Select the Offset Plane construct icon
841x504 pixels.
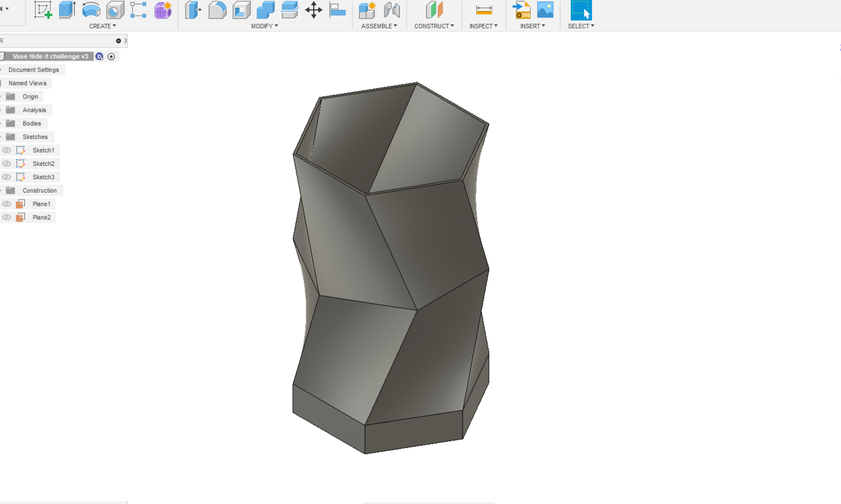434,10
